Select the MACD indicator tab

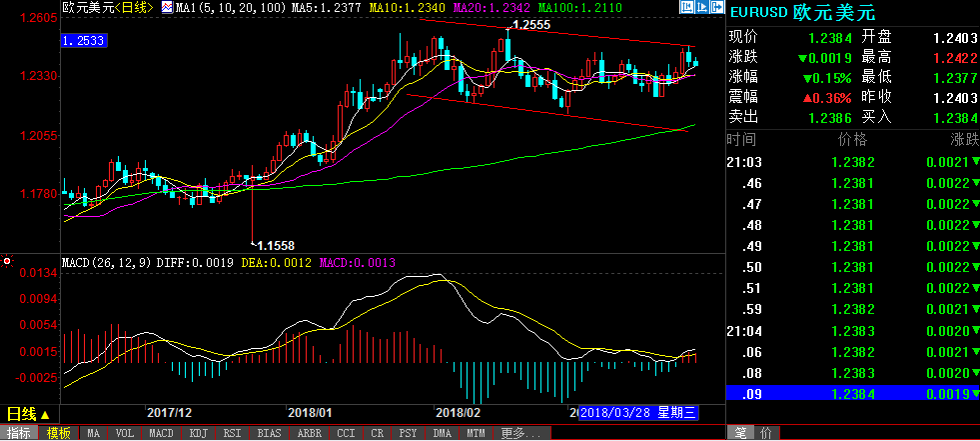pos(161,433)
